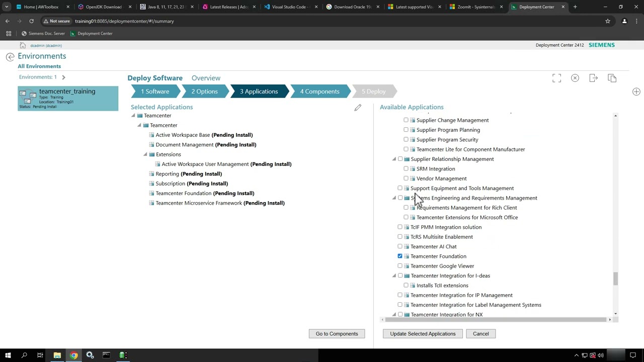Image resolution: width=644 pixels, height=362 pixels.
Task: Bookmark this page with the star icon
Action: [608, 21]
